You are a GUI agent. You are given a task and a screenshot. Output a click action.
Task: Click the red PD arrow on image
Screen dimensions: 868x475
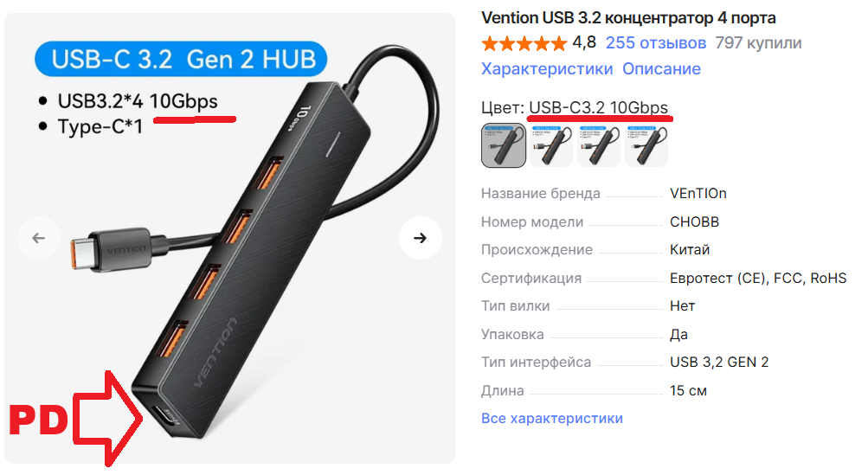tap(108, 419)
